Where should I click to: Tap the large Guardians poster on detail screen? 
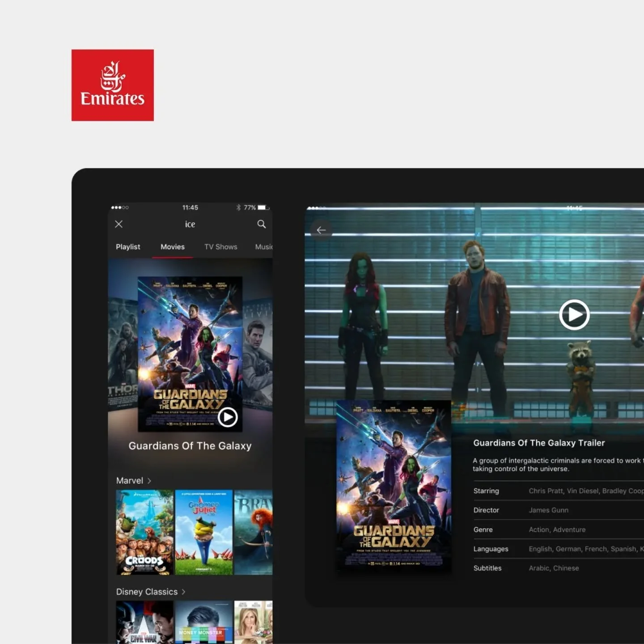coord(394,486)
